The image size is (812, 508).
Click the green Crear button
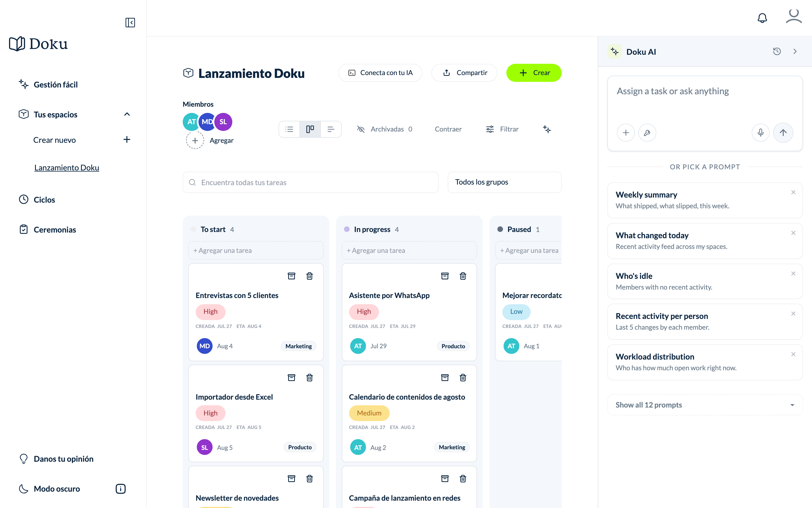pos(534,73)
